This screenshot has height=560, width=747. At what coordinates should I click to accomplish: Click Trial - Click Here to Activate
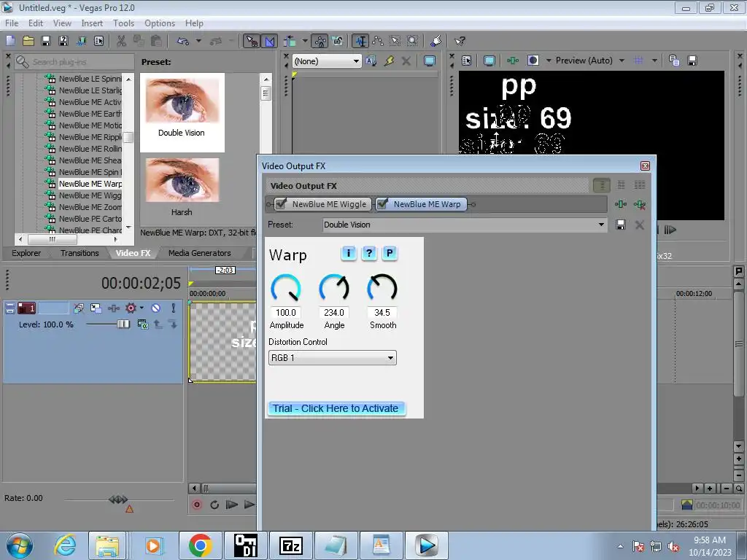pyautogui.click(x=336, y=408)
